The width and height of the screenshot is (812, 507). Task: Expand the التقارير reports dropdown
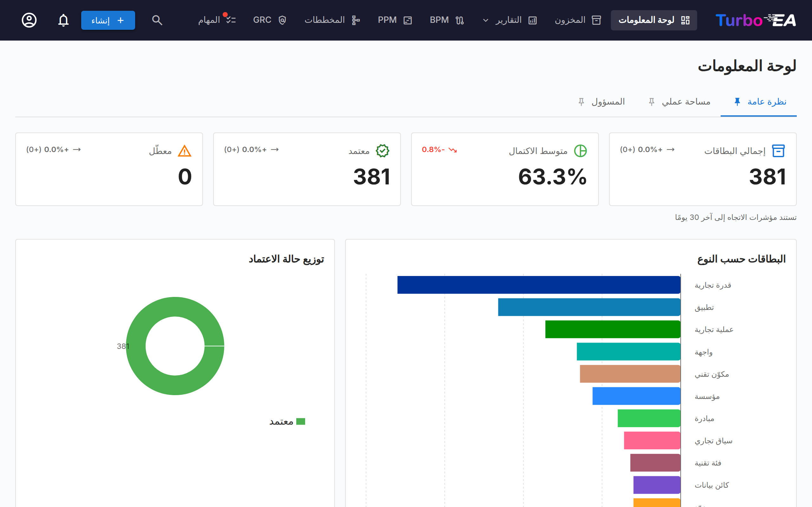click(x=486, y=21)
